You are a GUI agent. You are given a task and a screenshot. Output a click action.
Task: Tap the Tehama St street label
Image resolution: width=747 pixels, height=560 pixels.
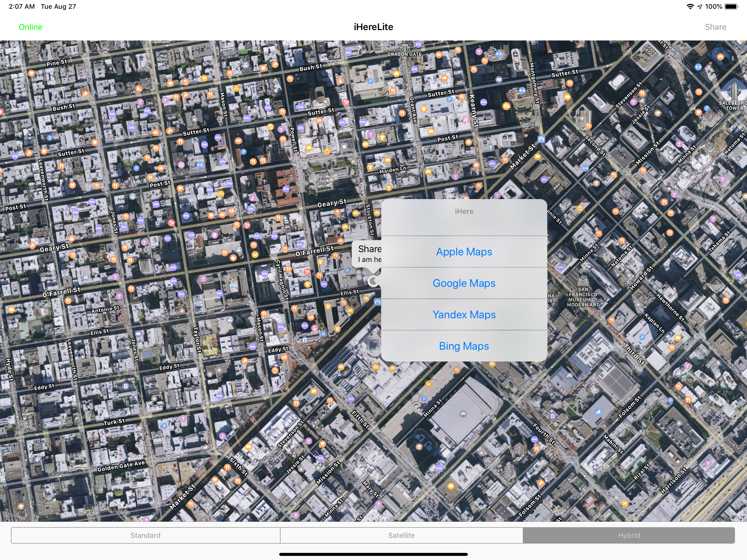(719, 241)
